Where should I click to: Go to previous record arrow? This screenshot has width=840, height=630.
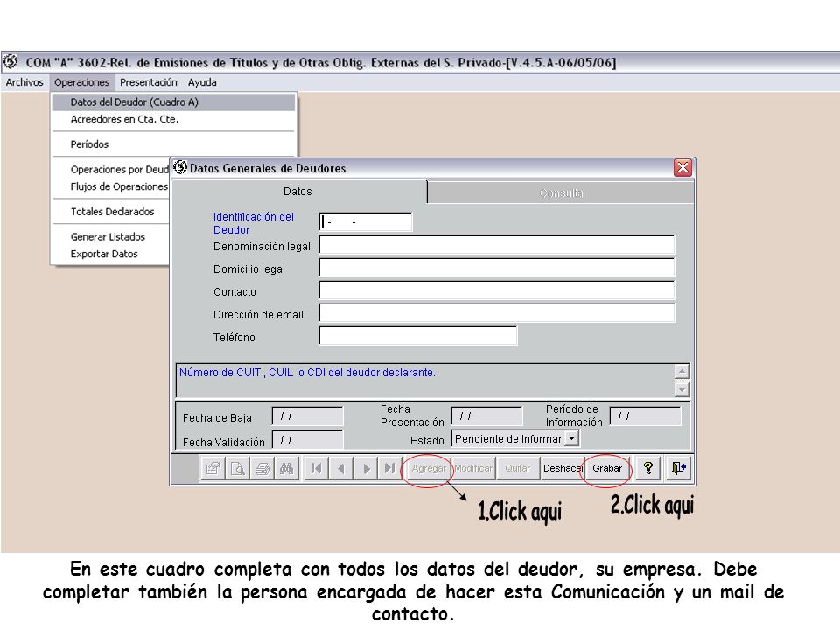(340, 469)
